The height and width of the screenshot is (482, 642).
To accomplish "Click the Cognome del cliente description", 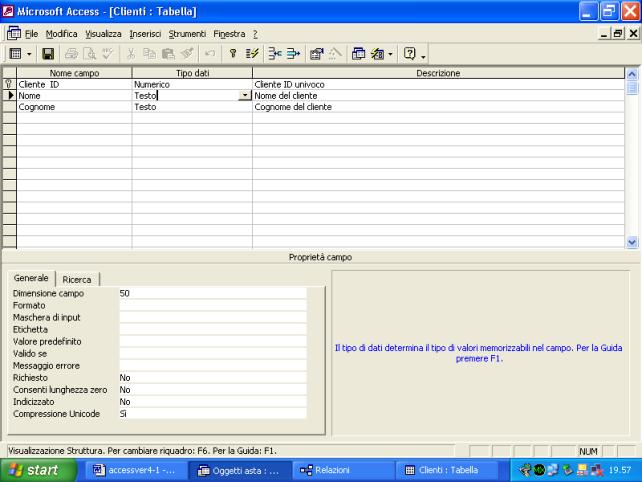I will 439,106.
